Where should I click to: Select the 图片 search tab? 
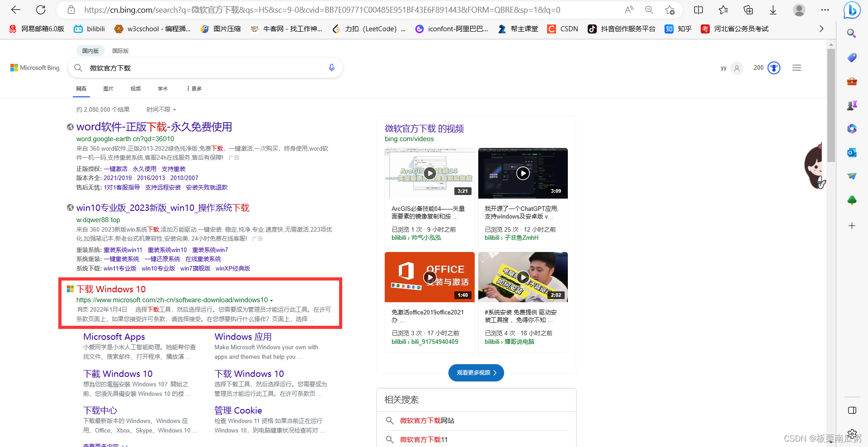(x=108, y=89)
